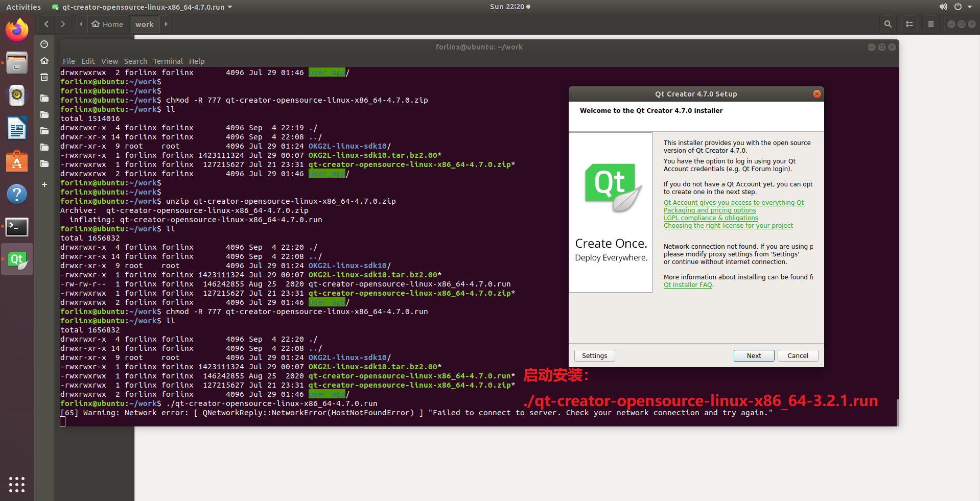Click the terminal title 'forlinx@ubuntu: ~/work'
The height and width of the screenshot is (501, 980).
coord(479,47)
